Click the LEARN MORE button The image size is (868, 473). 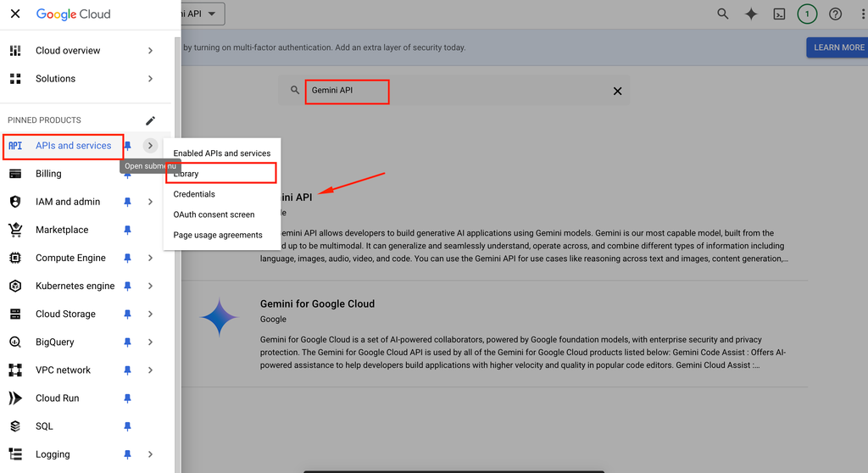[x=838, y=47]
